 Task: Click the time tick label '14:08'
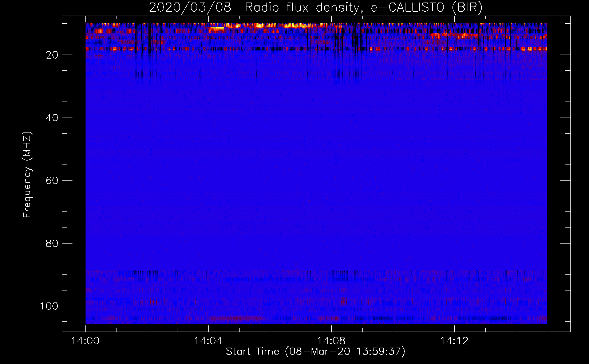(331, 341)
